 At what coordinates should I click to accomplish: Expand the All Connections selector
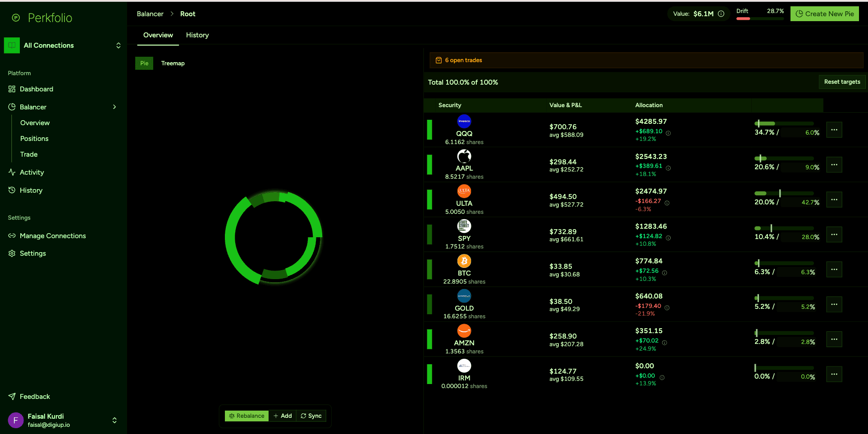pyautogui.click(x=119, y=45)
